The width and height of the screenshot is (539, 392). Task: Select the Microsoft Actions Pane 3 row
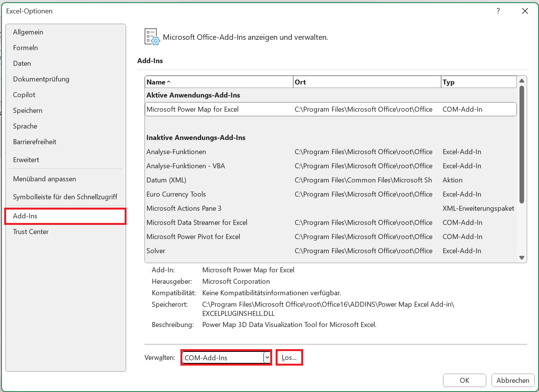coord(331,208)
